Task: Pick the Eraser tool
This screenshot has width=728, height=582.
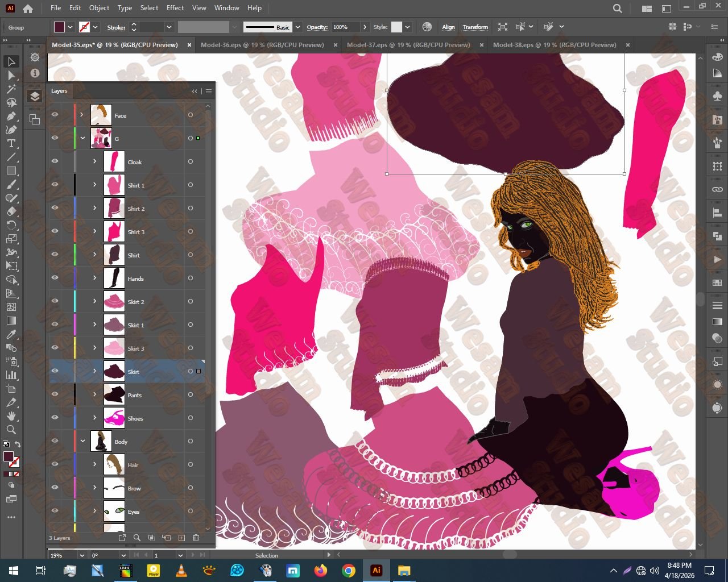Action: click(x=11, y=211)
